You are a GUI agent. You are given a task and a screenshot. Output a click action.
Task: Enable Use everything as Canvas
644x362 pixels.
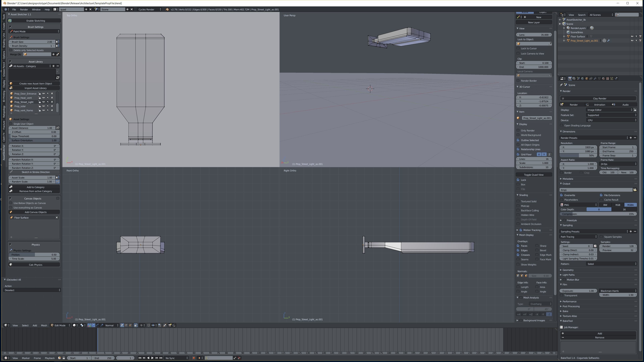point(11,208)
